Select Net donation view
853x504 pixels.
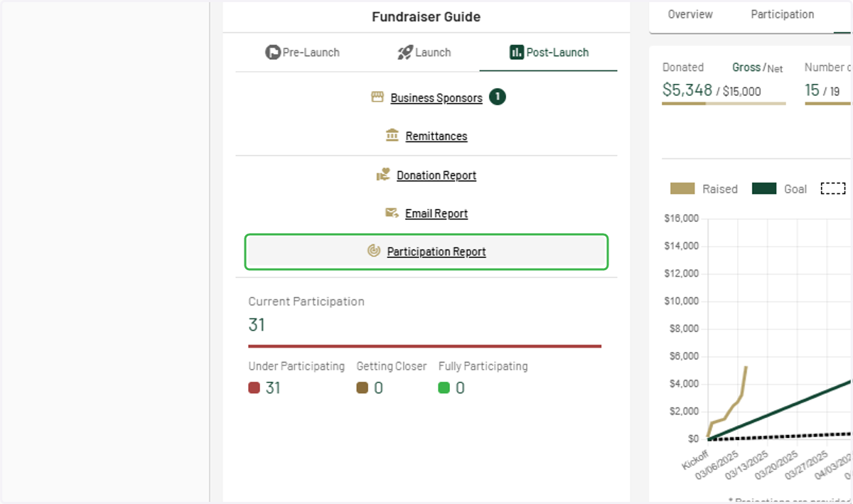pyautogui.click(x=775, y=69)
